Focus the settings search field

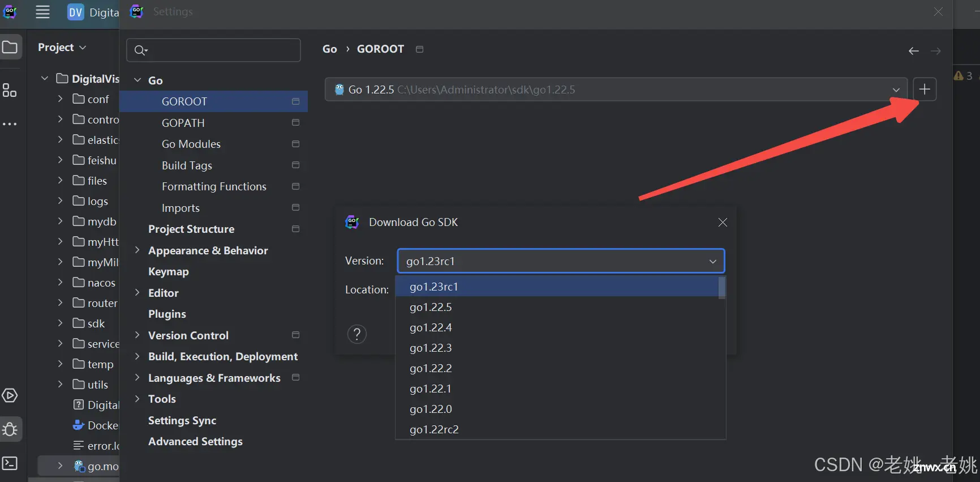pos(213,50)
